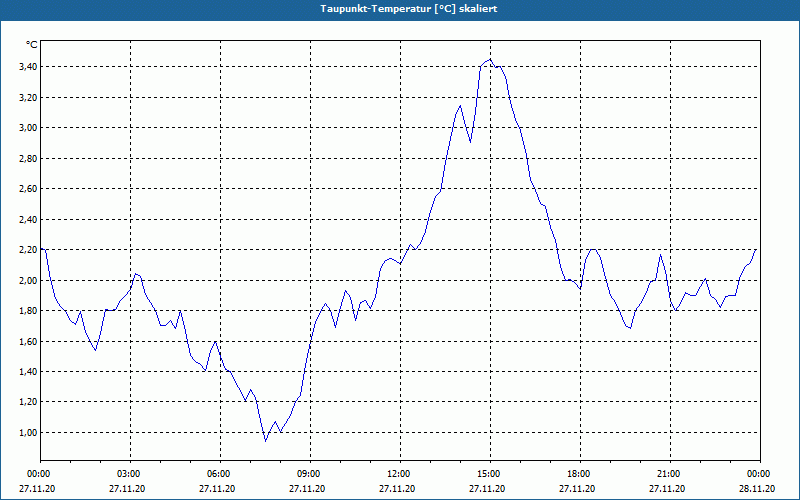
Task: Click the °C unit label on y-axis
Action: click(x=32, y=45)
